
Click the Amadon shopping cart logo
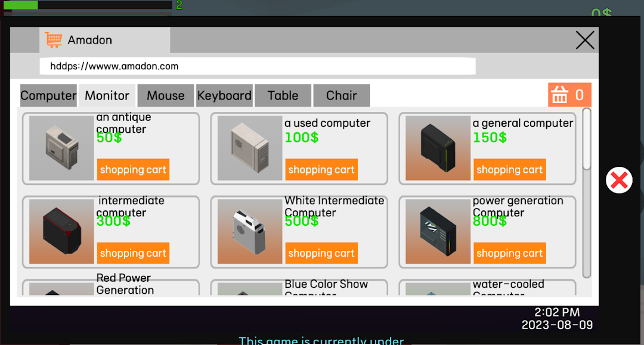[54, 40]
